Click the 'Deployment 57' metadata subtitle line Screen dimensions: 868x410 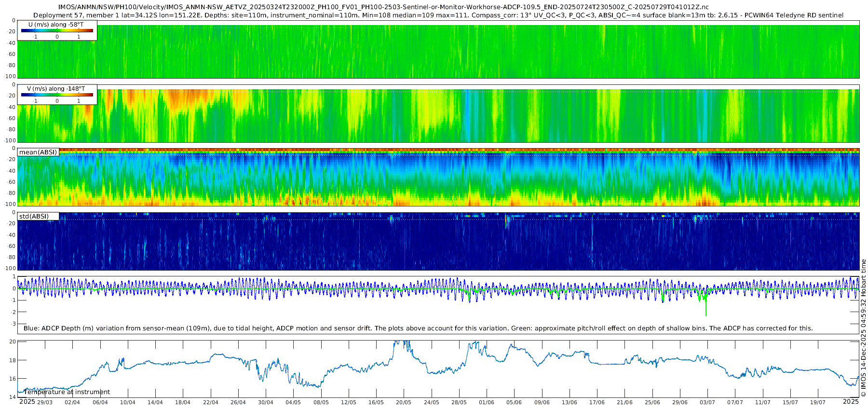(438, 15)
